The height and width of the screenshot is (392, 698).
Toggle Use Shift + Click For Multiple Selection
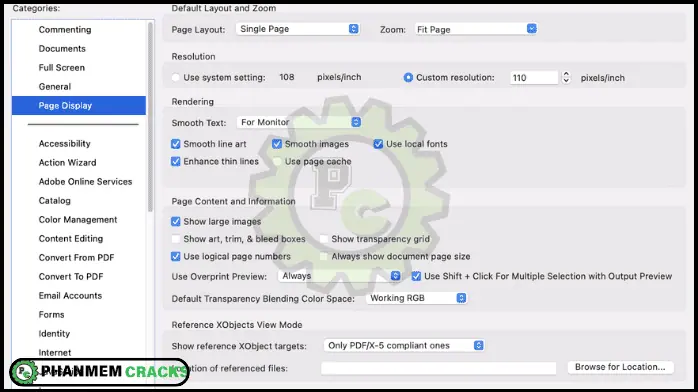(x=416, y=276)
